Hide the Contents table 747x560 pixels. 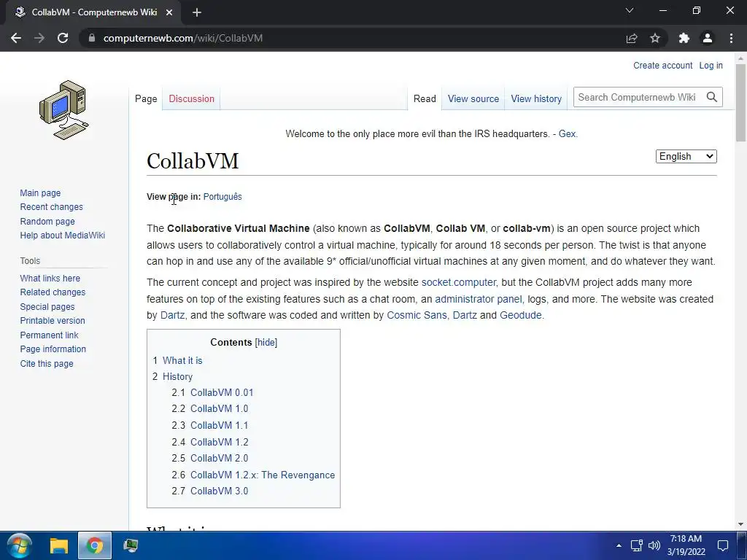coord(266,343)
